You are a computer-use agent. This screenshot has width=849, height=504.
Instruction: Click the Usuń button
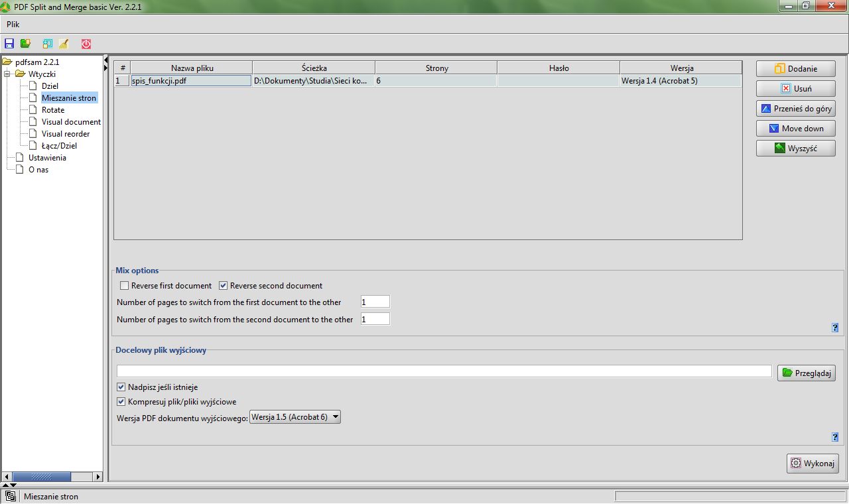point(795,88)
